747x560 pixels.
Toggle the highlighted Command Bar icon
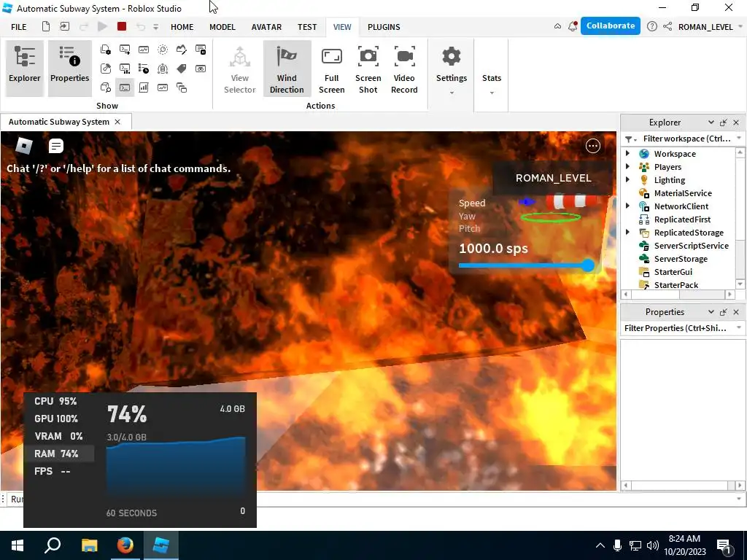(x=125, y=87)
